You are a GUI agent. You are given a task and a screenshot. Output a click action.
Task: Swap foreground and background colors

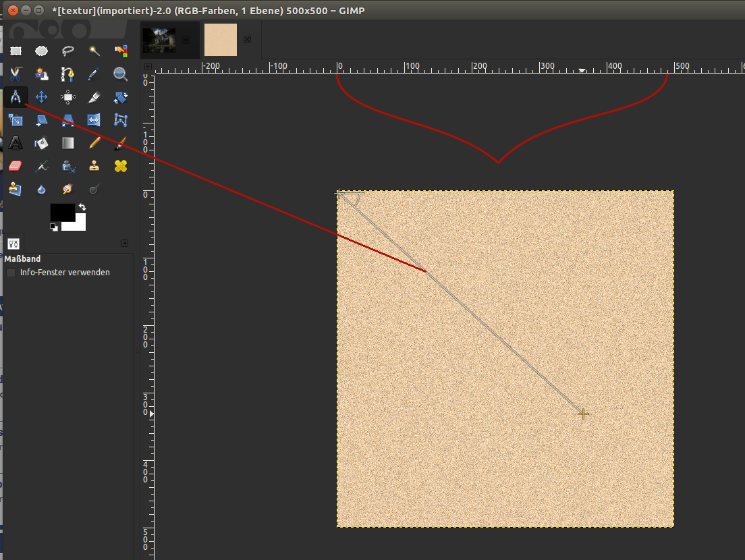pos(82,207)
